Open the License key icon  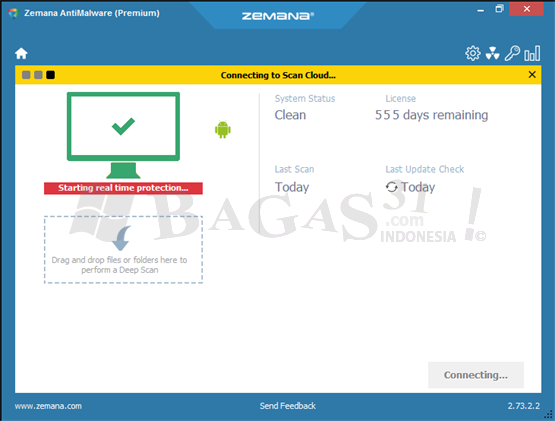coord(512,53)
